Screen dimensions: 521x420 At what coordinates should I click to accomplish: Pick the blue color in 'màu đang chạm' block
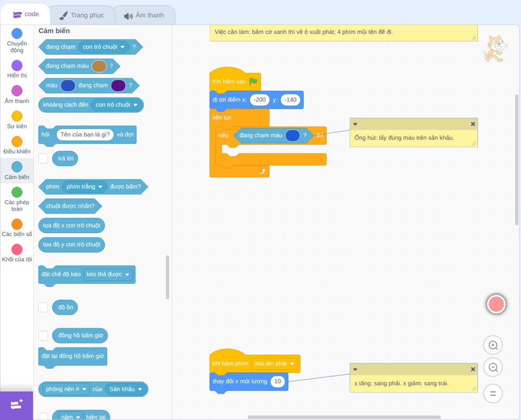pos(68,85)
